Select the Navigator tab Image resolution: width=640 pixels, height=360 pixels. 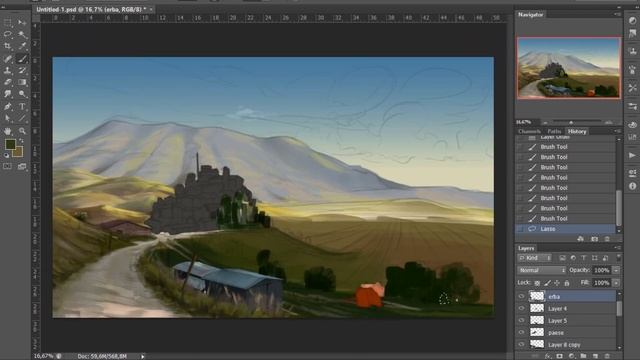click(x=531, y=14)
